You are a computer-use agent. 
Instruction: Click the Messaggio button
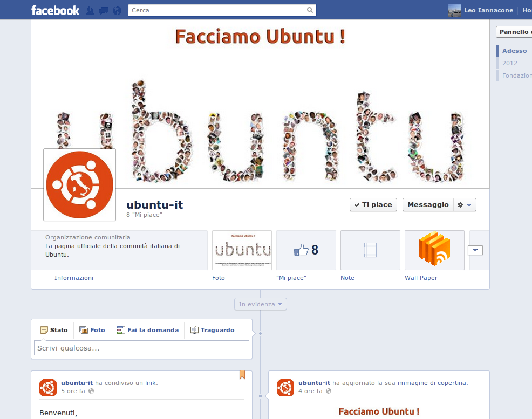pyautogui.click(x=428, y=205)
